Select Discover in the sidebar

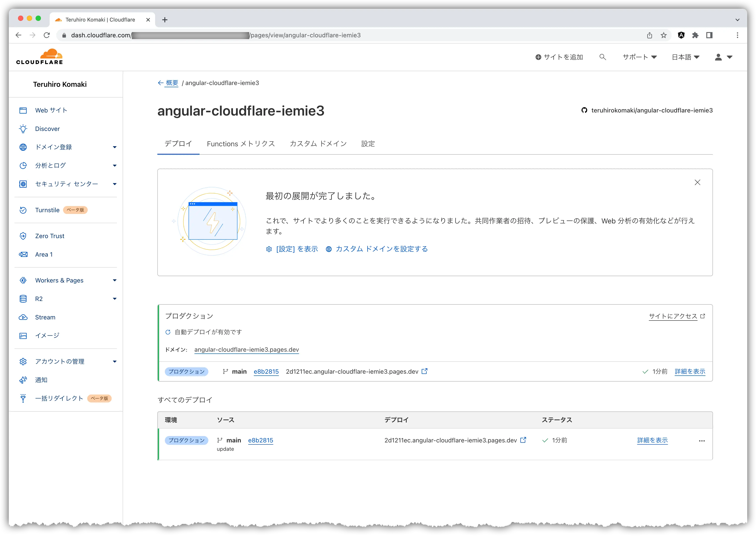coord(47,129)
